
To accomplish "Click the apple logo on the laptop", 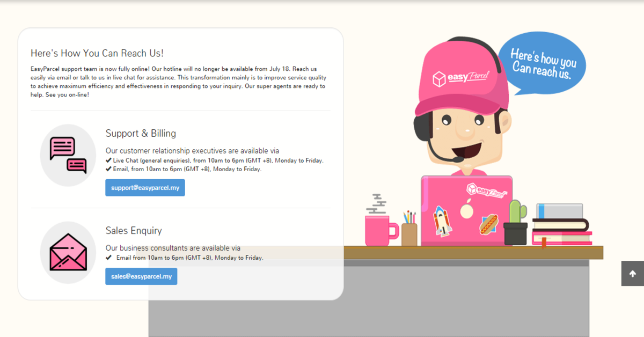I will [x=467, y=209].
